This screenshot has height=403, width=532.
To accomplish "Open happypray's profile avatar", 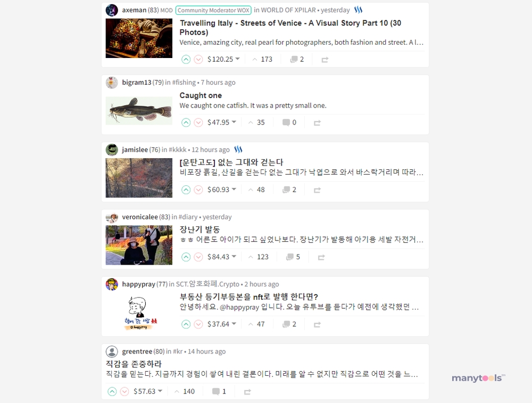I will click(x=112, y=284).
